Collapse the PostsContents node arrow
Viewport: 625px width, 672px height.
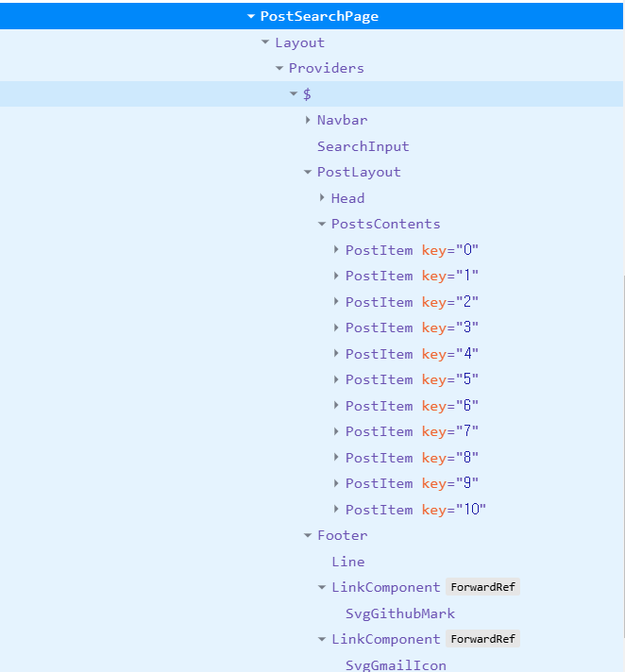click(x=322, y=224)
